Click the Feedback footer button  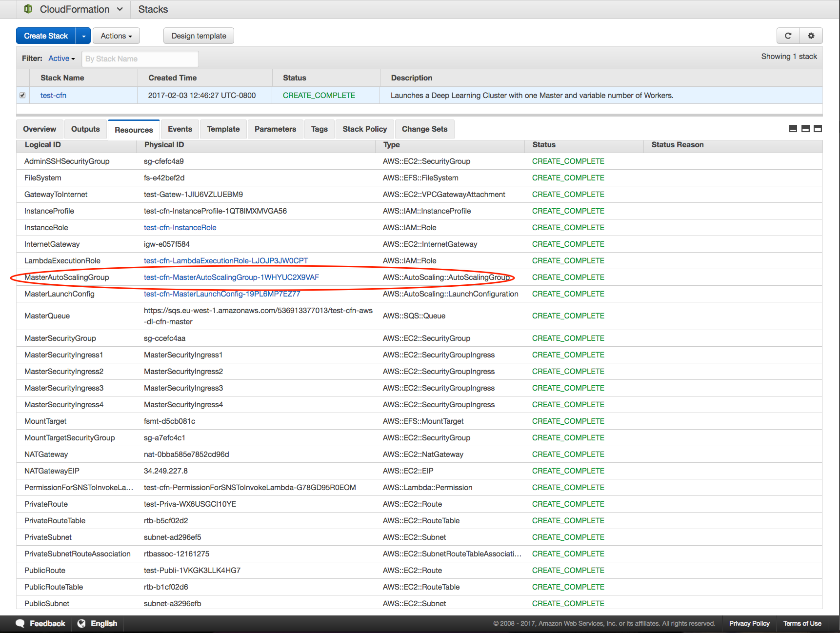pos(40,623)
